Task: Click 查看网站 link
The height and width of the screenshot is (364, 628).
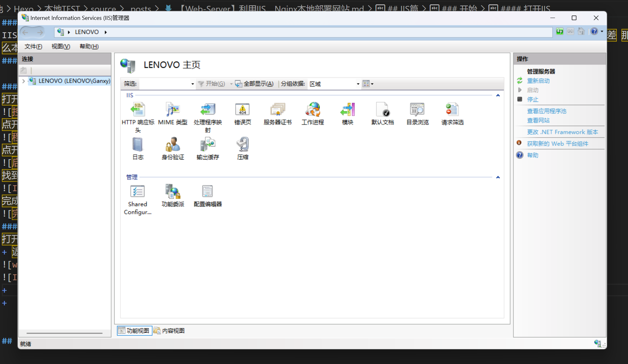Action: 538,120
